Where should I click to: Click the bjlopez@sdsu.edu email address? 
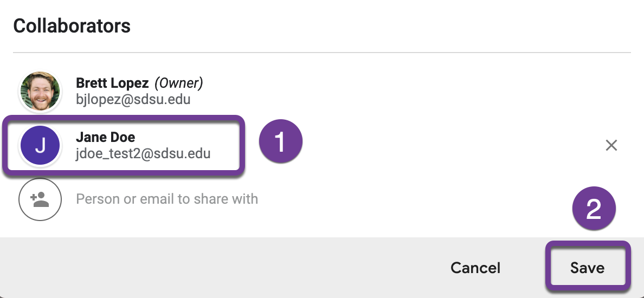(x=133, y=100)
